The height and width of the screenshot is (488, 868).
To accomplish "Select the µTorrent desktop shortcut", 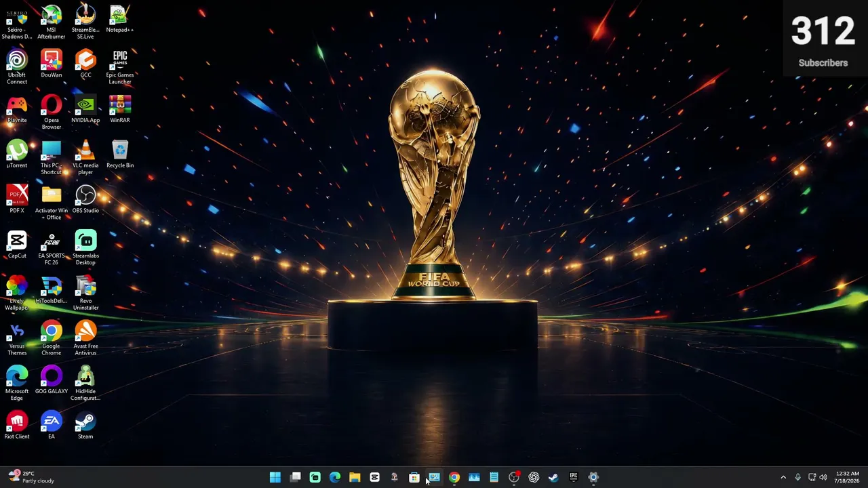I will [x=17, y=154].
